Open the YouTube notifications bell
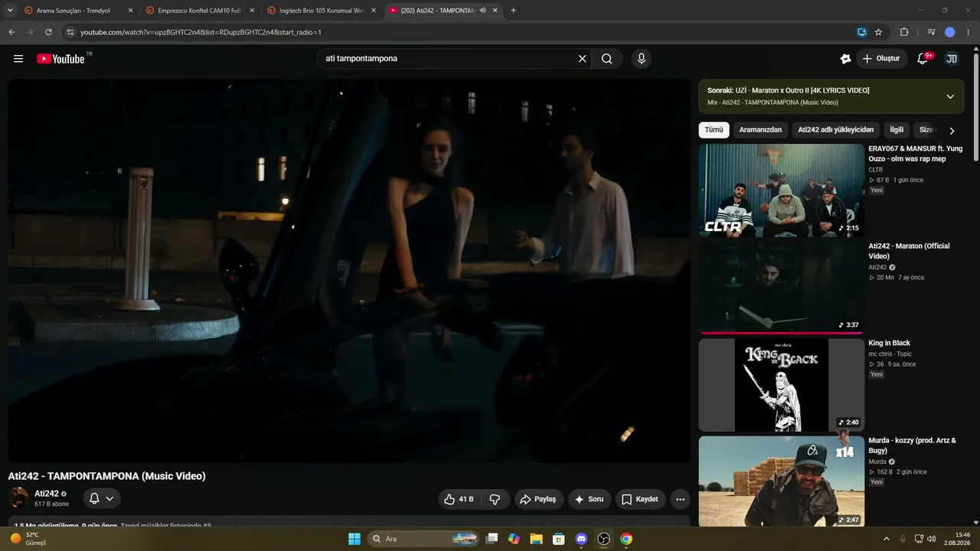The width and height of the screenshot is (980, 551). pyautogui.click(x=923, y=59)
